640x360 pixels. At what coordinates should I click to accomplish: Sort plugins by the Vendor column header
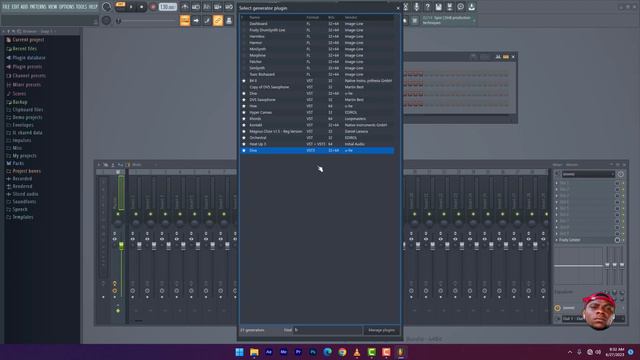[x=351, y=18]
